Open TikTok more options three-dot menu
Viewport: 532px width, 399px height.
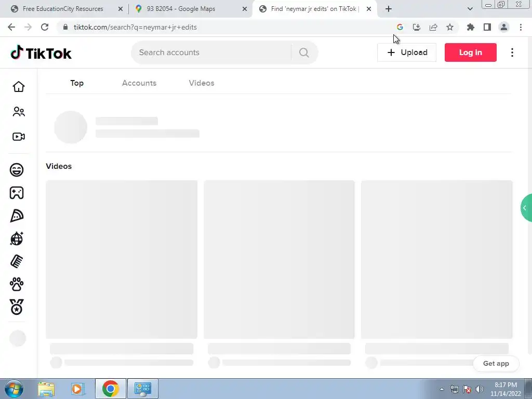[512, 52]
